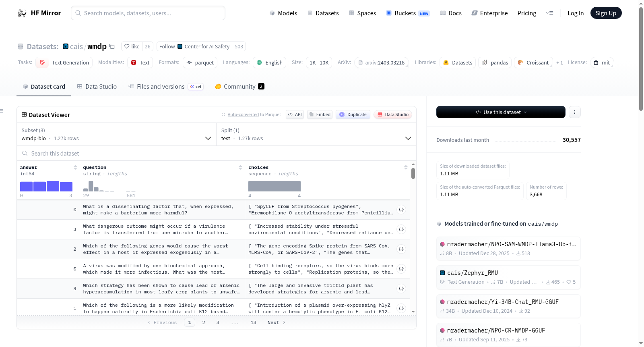
Task: Sort by the question column
Action: pyautogui.click(x=240, y=167)
